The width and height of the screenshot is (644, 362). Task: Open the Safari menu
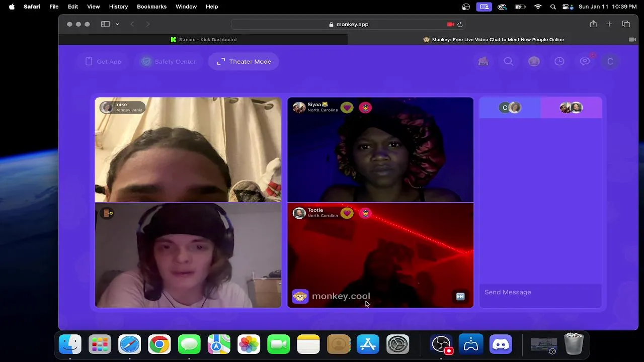[x=32, y=7]
